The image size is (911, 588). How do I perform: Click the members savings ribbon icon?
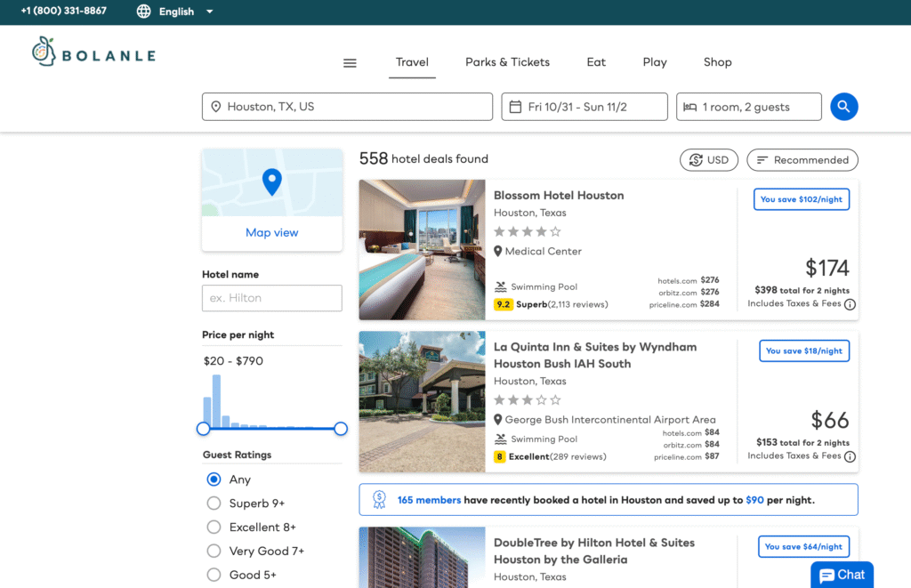(x=379, y=500)
